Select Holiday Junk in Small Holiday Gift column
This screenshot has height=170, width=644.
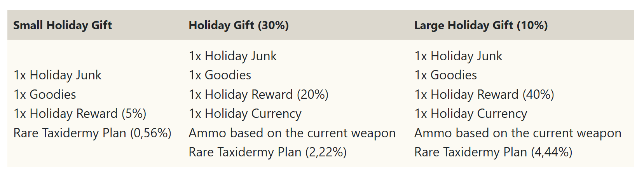[x=58, y=75]
